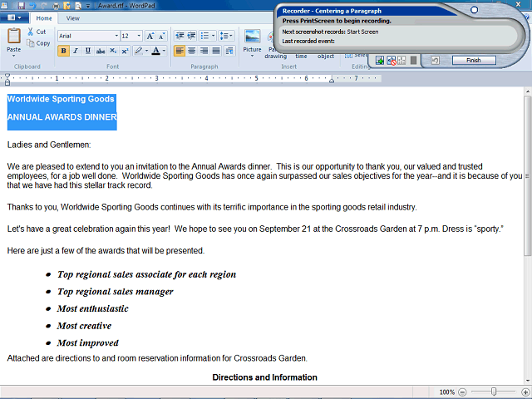The width and height of the screenshot is (532, 399).
Task: Toggle Bold formatting off
Action: point(63,51)
